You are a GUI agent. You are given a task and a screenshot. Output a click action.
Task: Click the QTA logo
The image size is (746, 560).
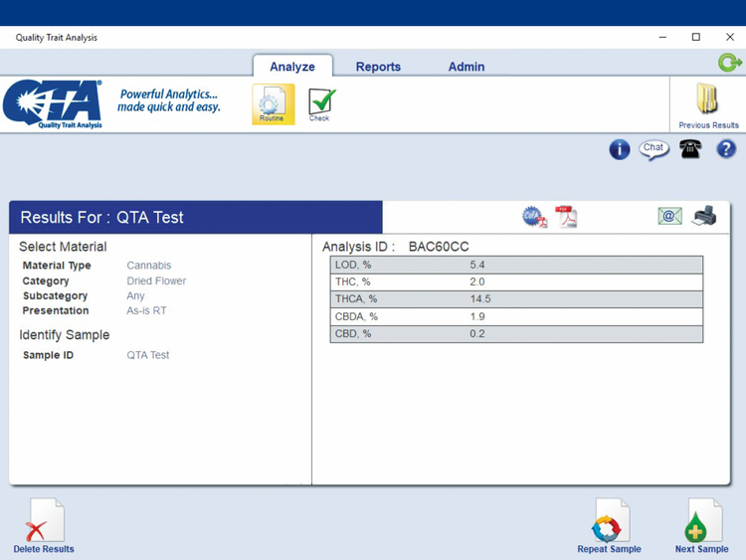coord(53,104)
